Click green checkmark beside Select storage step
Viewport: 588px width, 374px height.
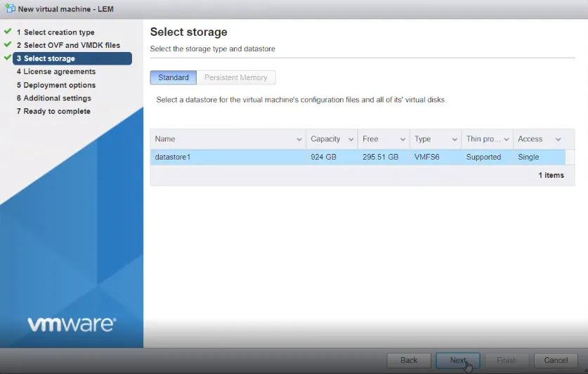click(8, 58)
